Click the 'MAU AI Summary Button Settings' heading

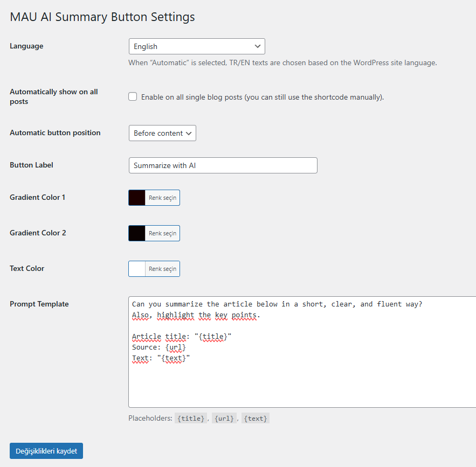(x=102, y=17)
